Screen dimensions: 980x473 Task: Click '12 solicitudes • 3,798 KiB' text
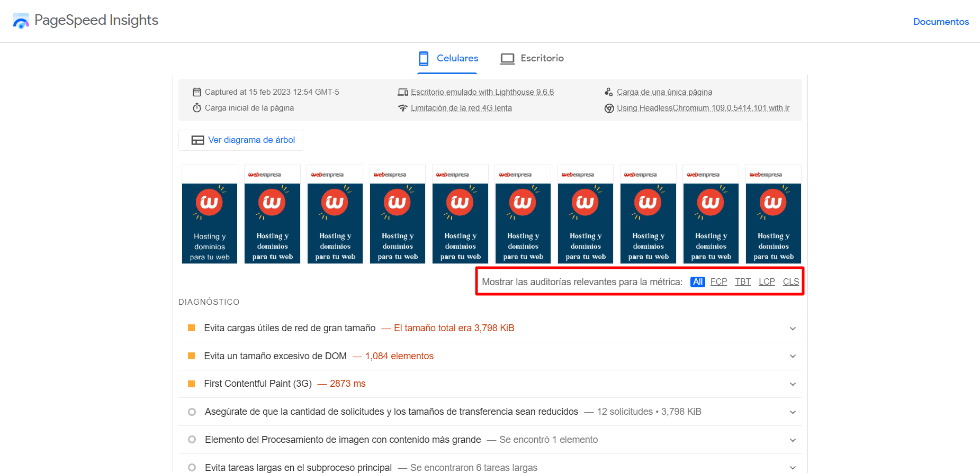(649, 412)
